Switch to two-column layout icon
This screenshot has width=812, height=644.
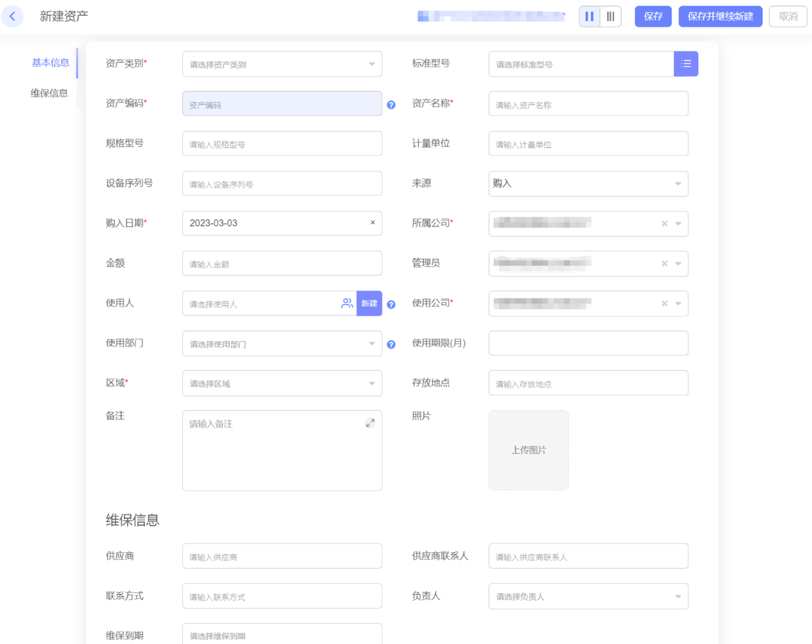point(589,16)
